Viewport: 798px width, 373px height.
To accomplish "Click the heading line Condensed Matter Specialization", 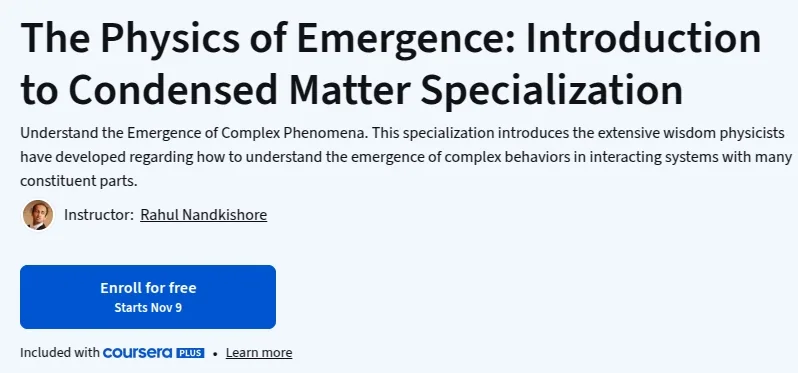I will tap(376, 91).
